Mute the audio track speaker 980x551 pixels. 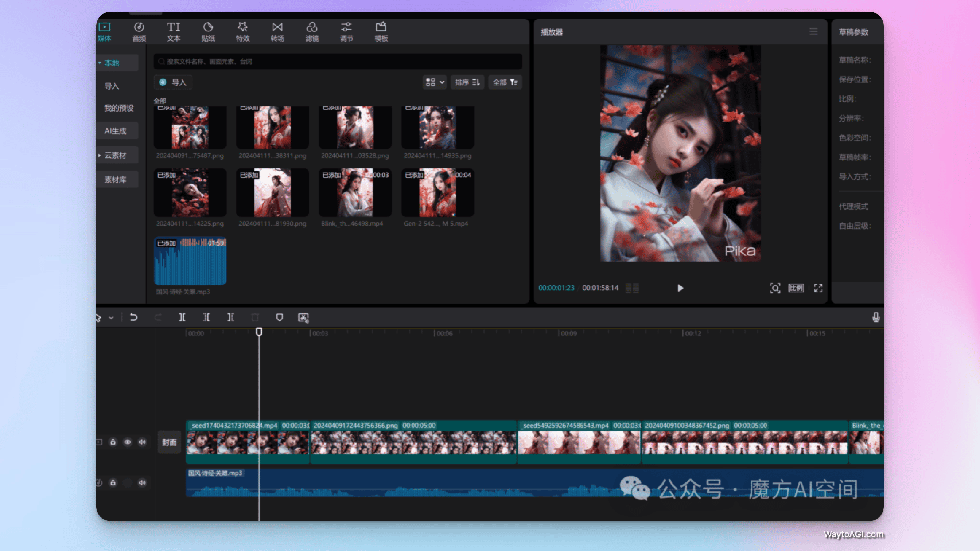pos(142,482)
